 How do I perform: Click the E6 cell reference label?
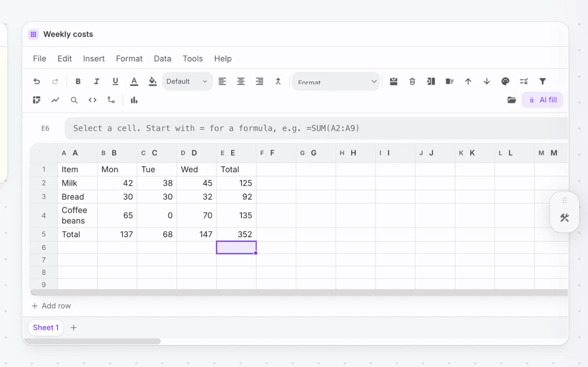click(x=45, y=128)
